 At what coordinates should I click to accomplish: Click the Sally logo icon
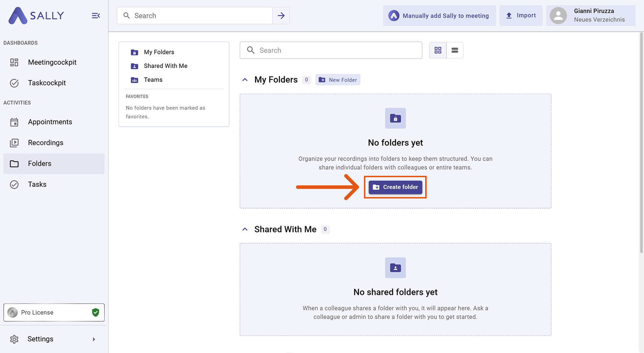tap(18, 16)
